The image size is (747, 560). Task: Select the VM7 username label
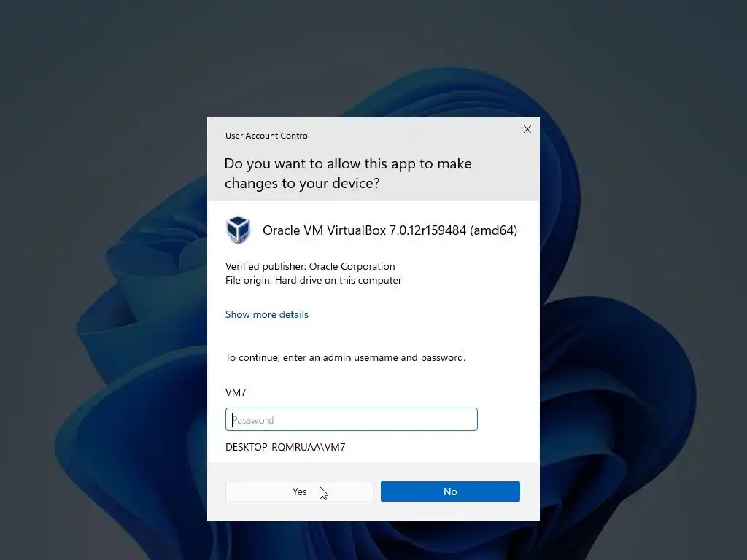click(x=236, y=392)
